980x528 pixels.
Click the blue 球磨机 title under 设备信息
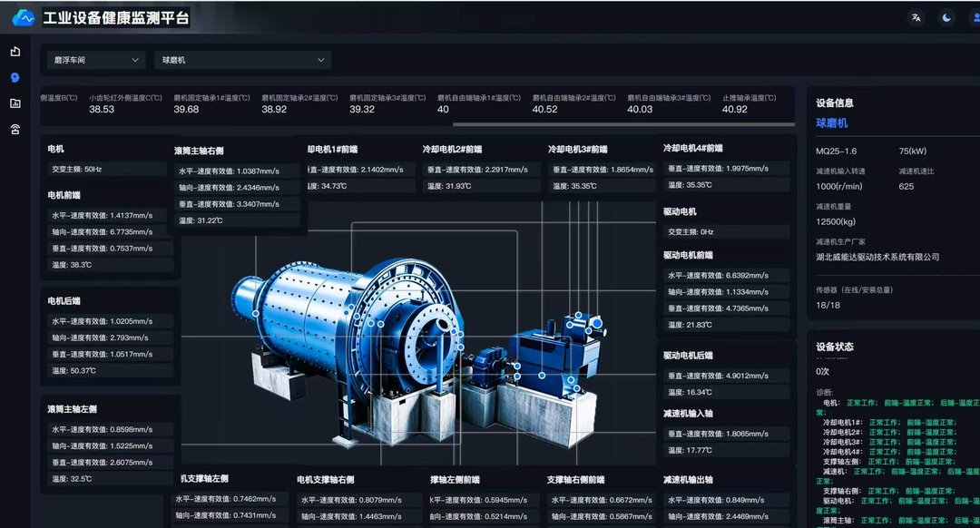[832, 123]
